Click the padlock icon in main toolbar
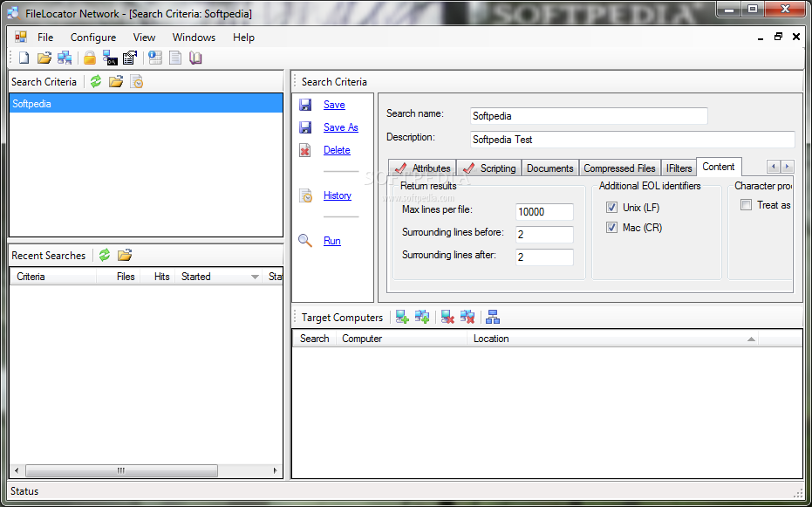Screen dimensions: 812x507 point(90,58)
